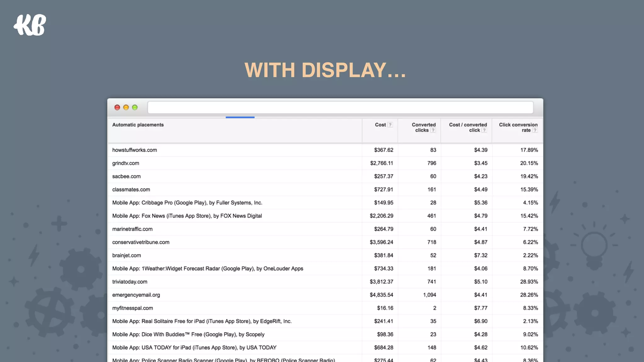This screenshot has width=644, height=362.
Task: Click the $2,206.29 cost for Fox News
Action: pos(381,216)
